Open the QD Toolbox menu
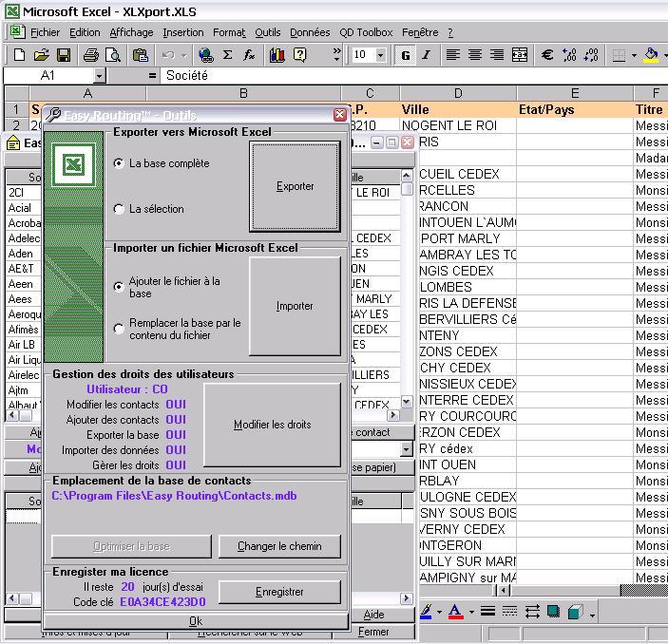 click(366, 32)
